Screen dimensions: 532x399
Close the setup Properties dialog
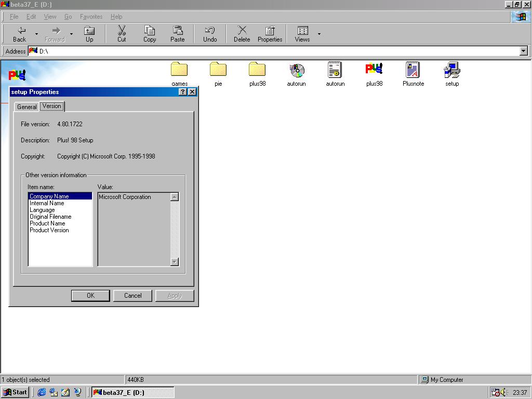coord(192,91)
